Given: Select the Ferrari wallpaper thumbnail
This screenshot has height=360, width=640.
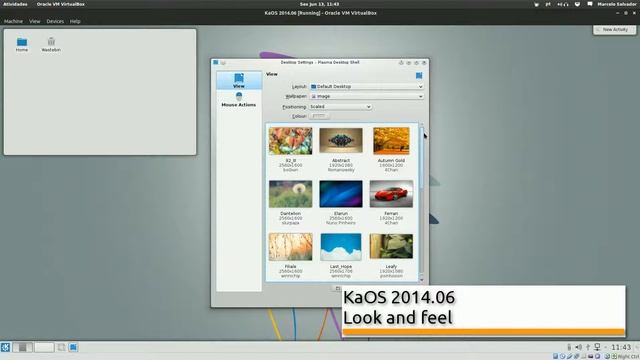Looking at the screenshot, I should pos(391,194).
